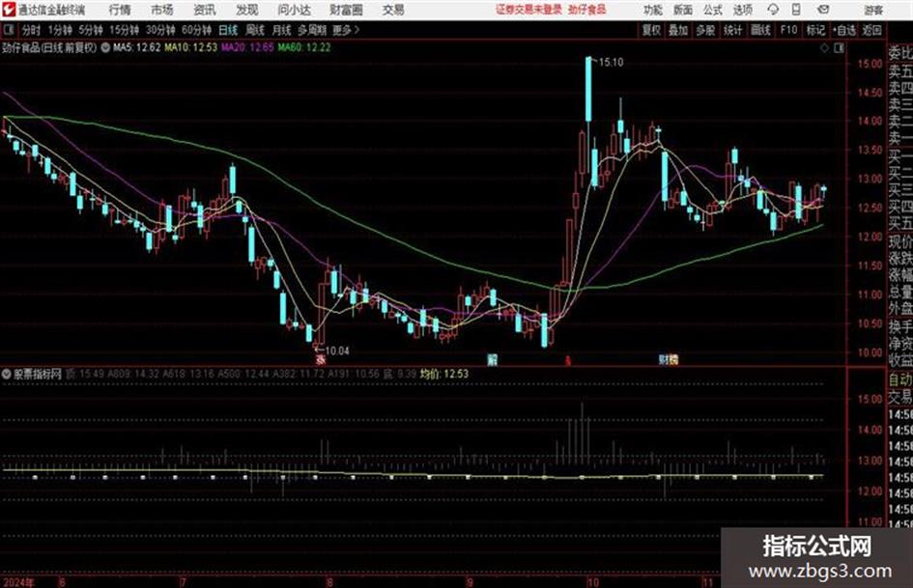Click the 通达信 red app logo

pos(9,10)
